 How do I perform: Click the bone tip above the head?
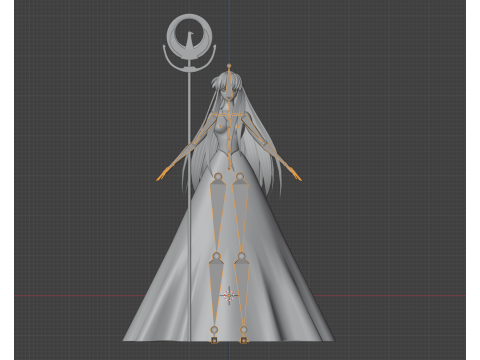(x=229, y=66)
